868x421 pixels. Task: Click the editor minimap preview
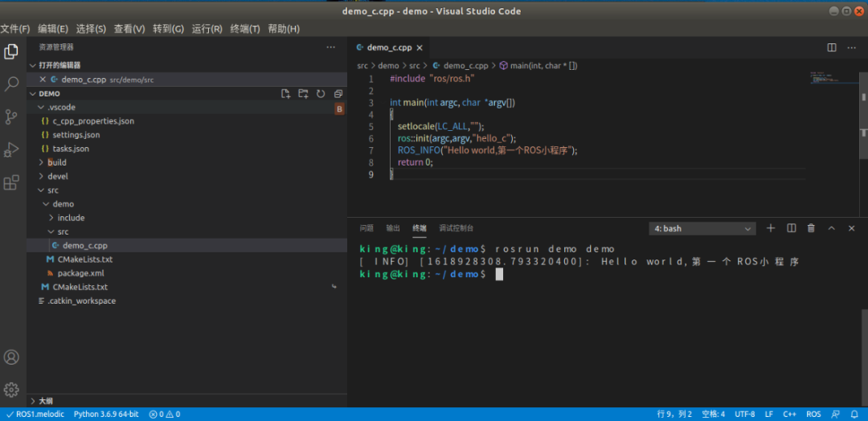click(x=835, y=78)
